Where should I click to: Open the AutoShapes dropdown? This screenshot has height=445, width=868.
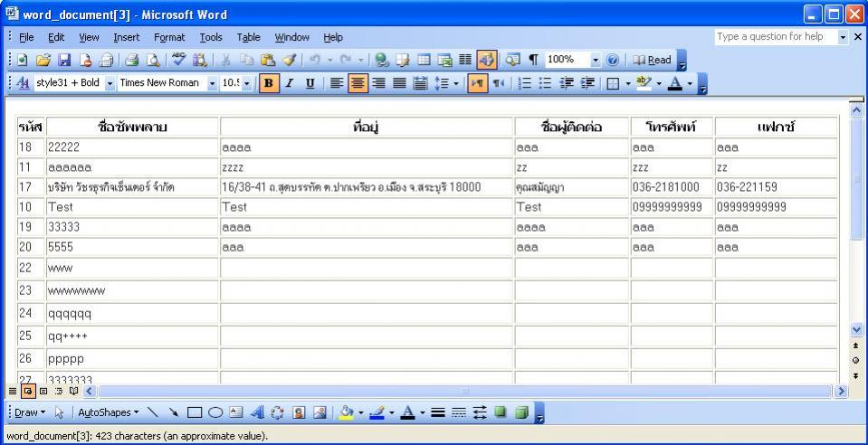pos(109,412)
